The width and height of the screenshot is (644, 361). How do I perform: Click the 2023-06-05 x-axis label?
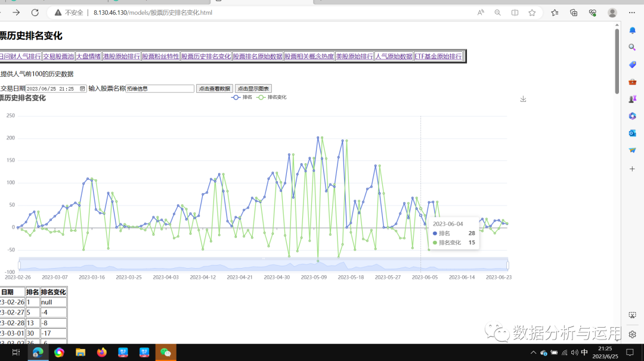(425, 278)
